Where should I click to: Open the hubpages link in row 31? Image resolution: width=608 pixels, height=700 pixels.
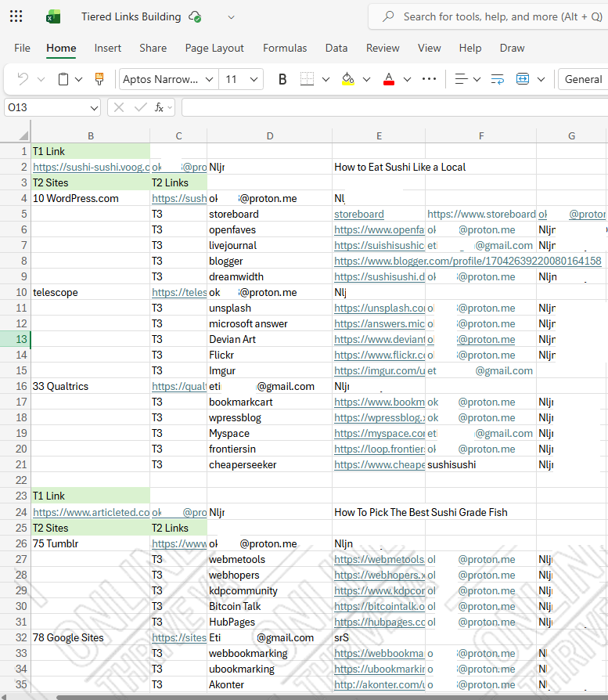tap(380, 622)
